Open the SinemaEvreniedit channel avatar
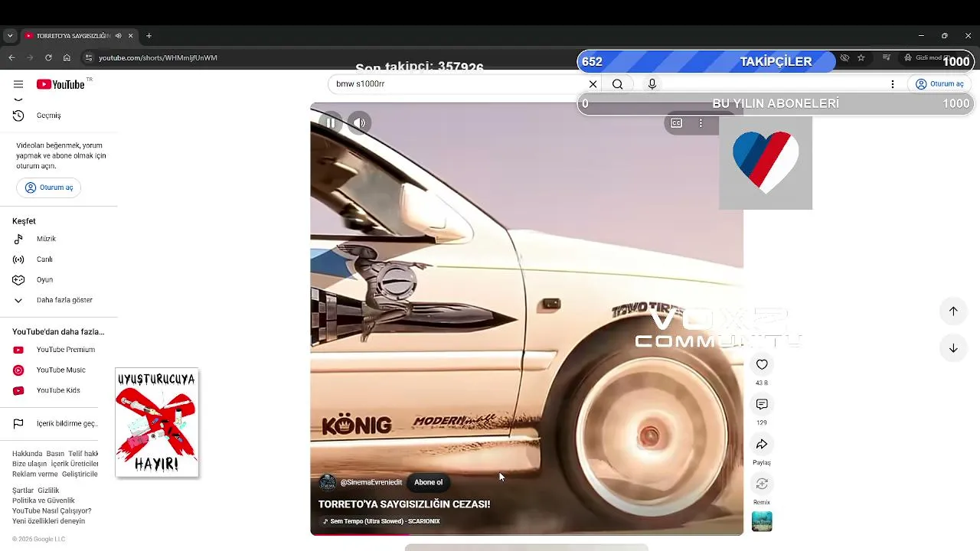This screenshot has width=980, height=551. pos(328,483)
